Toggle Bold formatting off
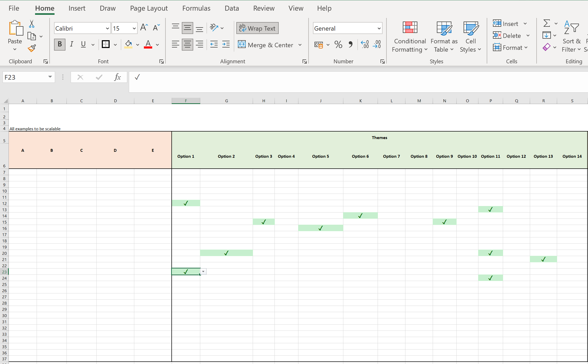This screenshot has height=364, width=588. click(60, 44)
